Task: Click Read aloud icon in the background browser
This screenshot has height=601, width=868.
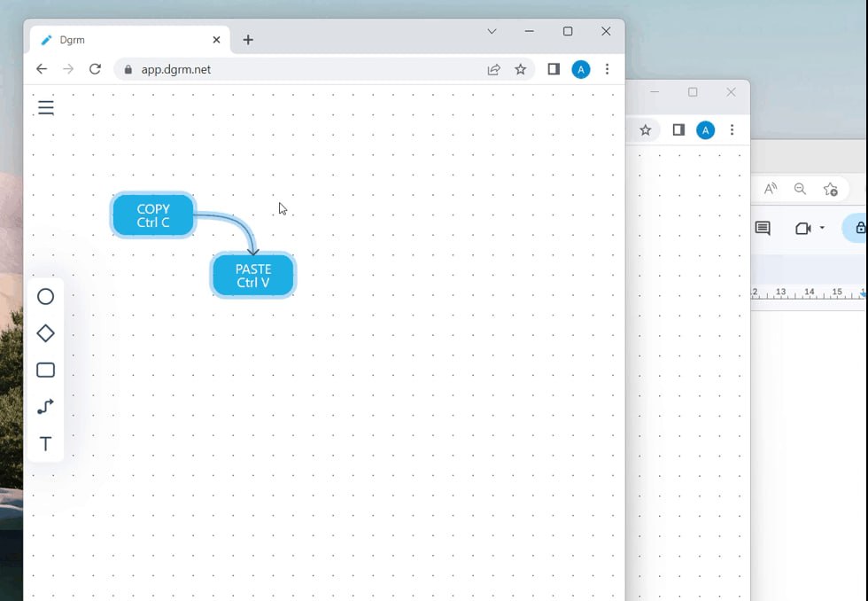Action: tap(771, 189)
